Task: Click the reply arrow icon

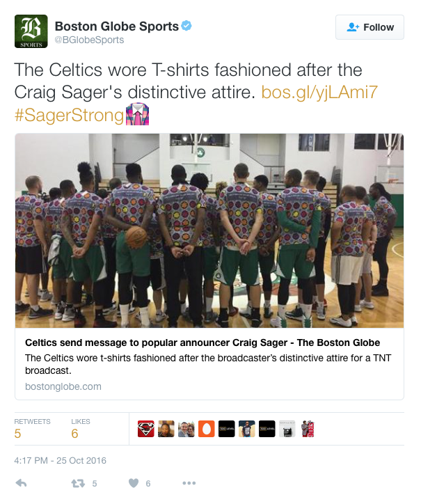Action: (x=21, y=483)
